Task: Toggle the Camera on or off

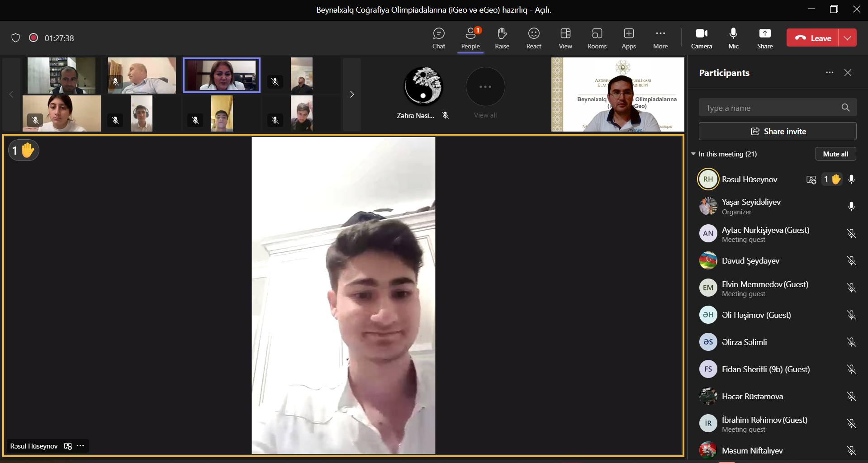Action: [x=701, y=38]
